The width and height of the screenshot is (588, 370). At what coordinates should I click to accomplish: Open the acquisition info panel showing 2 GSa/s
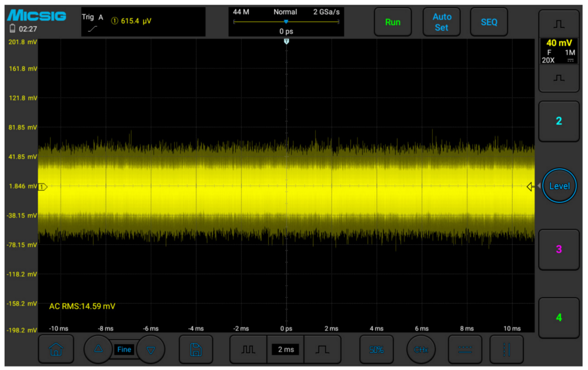click(286, 22)
